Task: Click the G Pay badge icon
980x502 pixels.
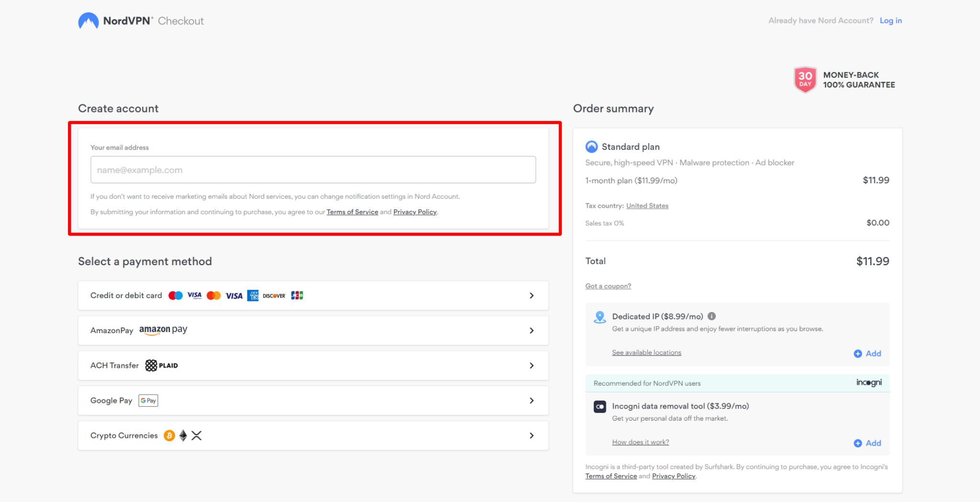Action: click(148, 401)
